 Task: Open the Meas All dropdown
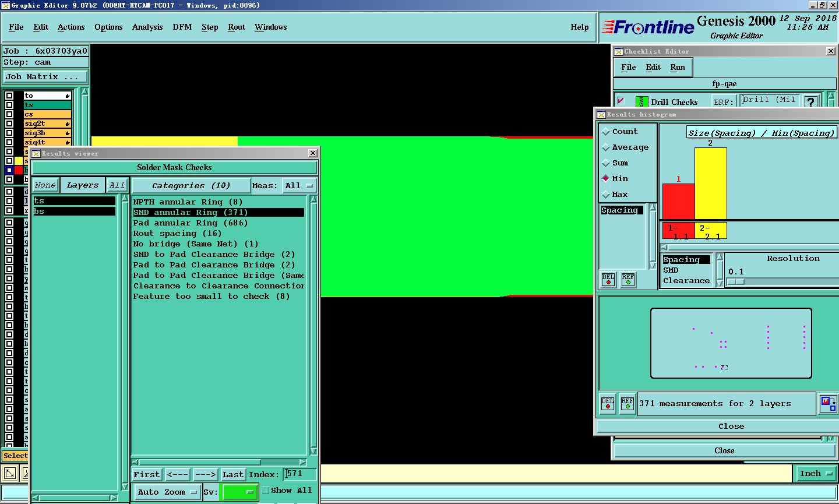[x=299, y=186]
